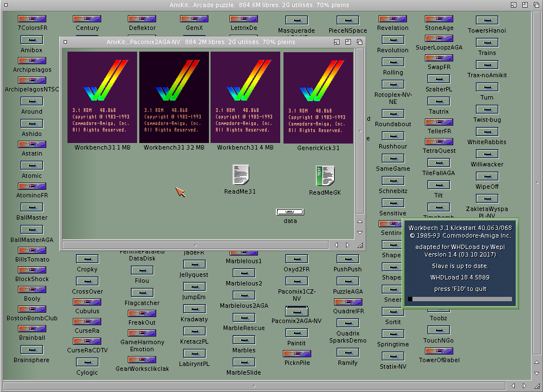Viewport: 543px width, 392px height.
Task: Select the Revelation drawer icon
Action: (393, 19)
